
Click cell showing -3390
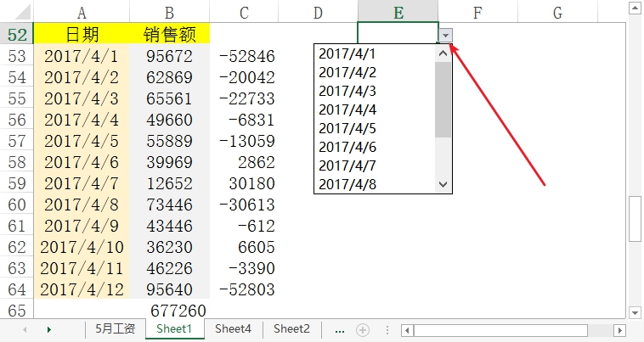244,268
